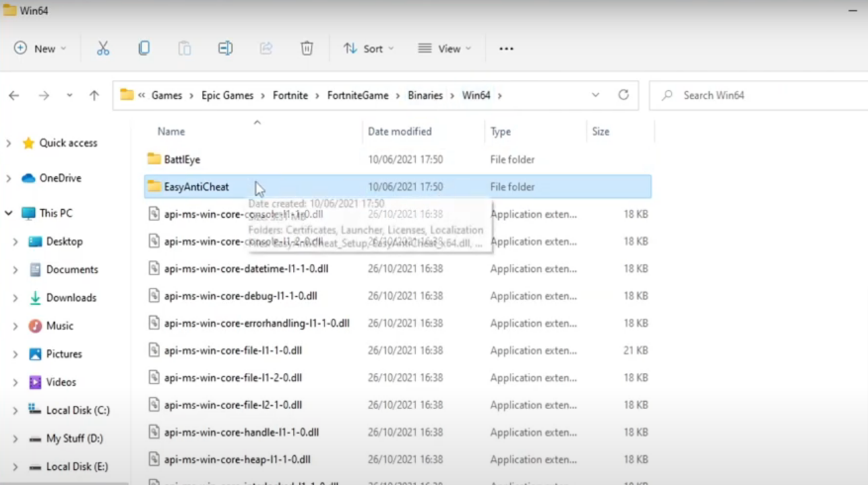The width and height of the screenshot is (868, 485).
Task: Open the New dropdown button
Action: coord(40,48)
